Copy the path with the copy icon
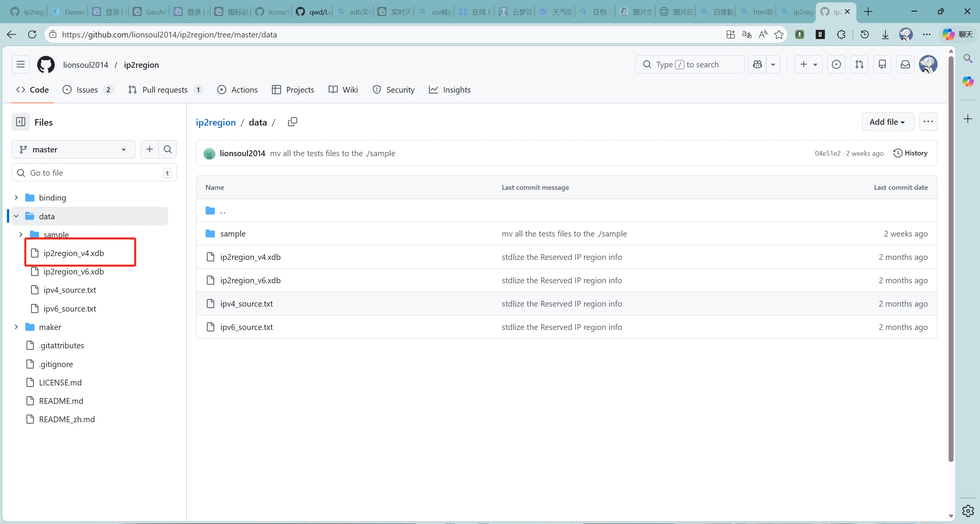Viewport: 980px width, 524px height. pos(292,122)
